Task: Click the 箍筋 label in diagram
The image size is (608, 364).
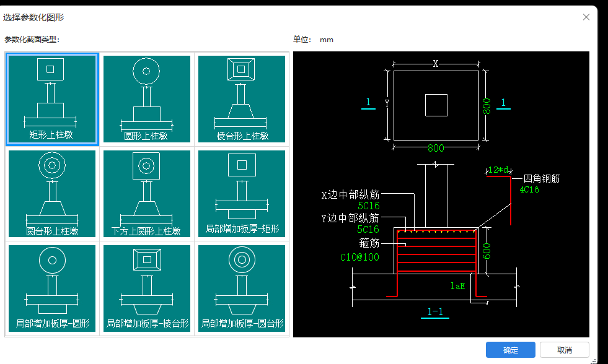Action: pyautogui.click(x=369, y=243)
